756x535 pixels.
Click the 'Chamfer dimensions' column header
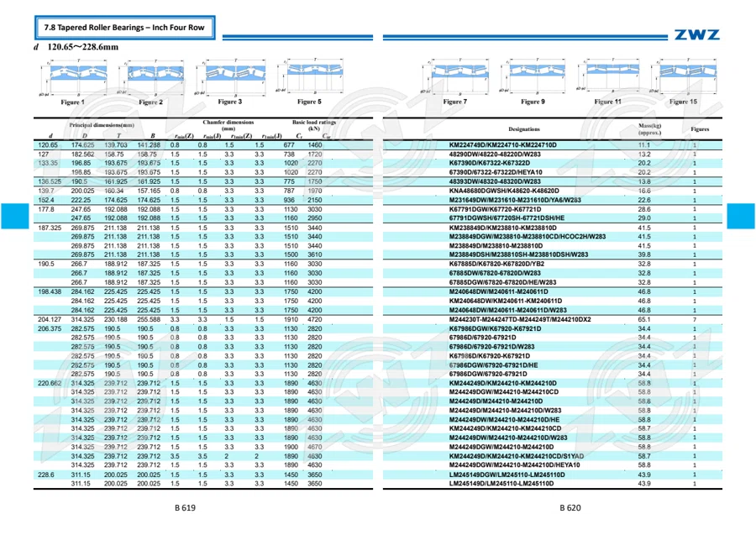point(228,122)
